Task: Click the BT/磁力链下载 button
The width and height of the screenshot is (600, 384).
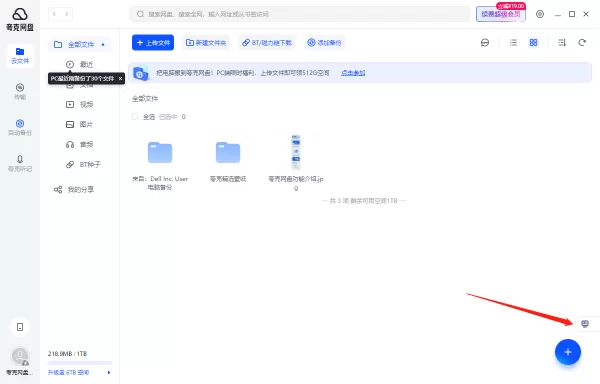Action: (x=267, y=42)
